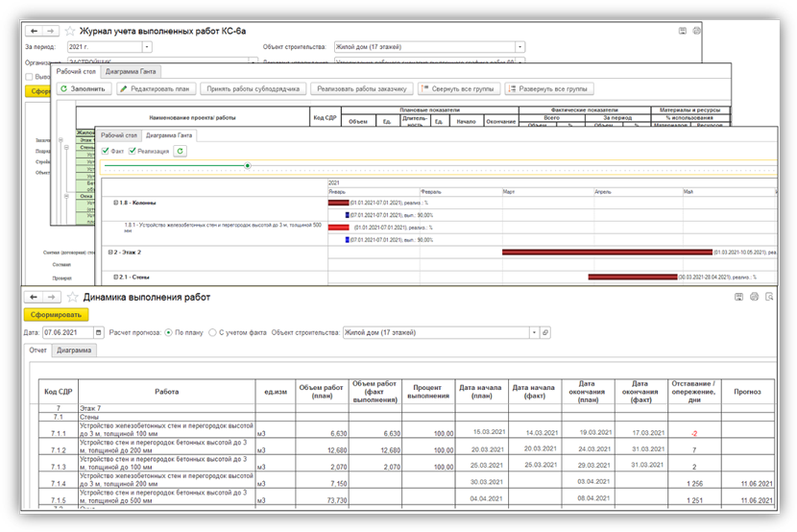Screen dimensions: 797x532
Task: Click the Редактировать план button
Action: (156, 88)
